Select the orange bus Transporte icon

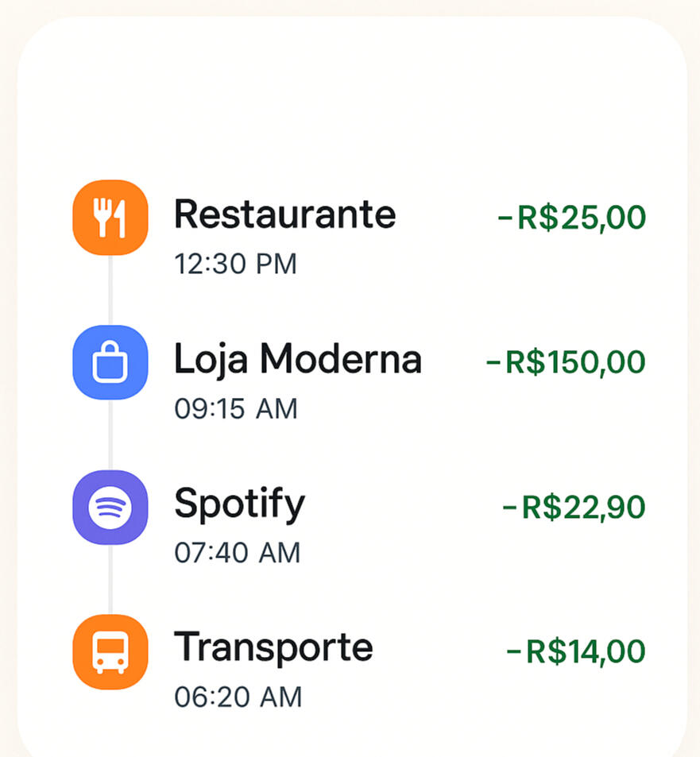coord(110,651)
